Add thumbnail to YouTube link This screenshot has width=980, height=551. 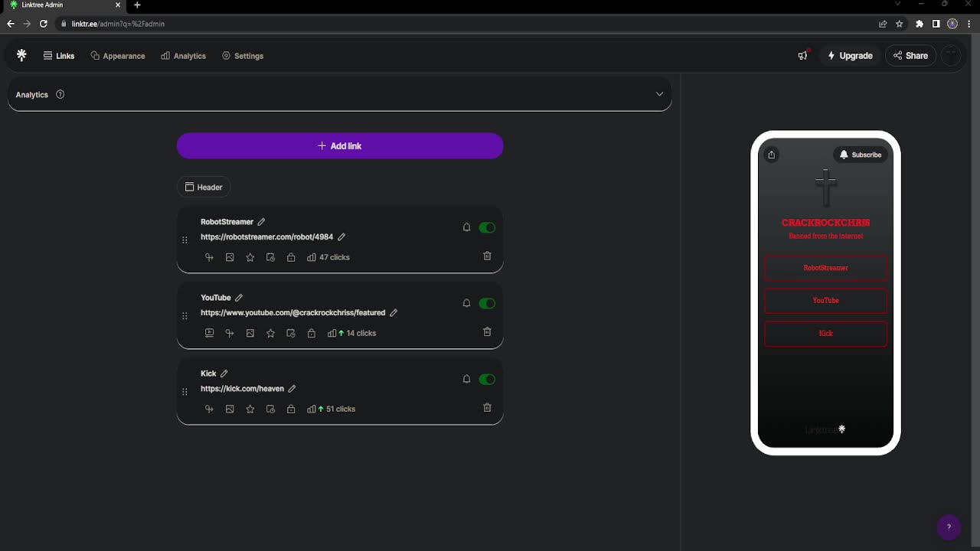250,333
